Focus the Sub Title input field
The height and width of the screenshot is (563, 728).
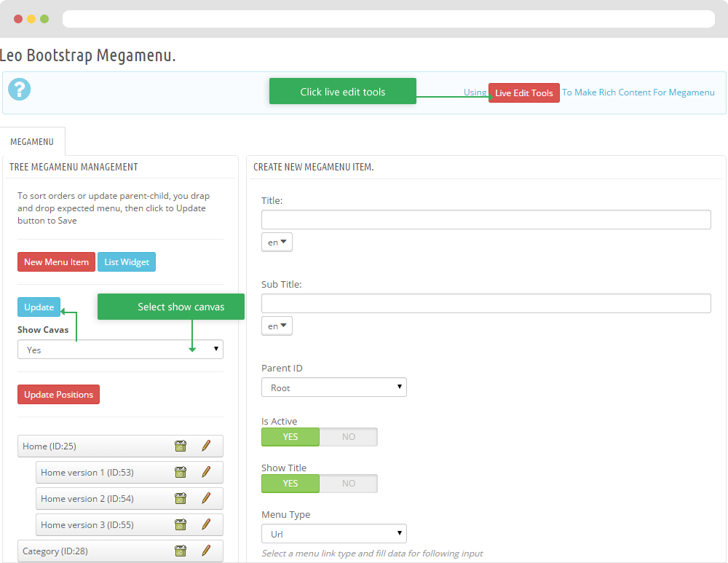pos(486,303)
